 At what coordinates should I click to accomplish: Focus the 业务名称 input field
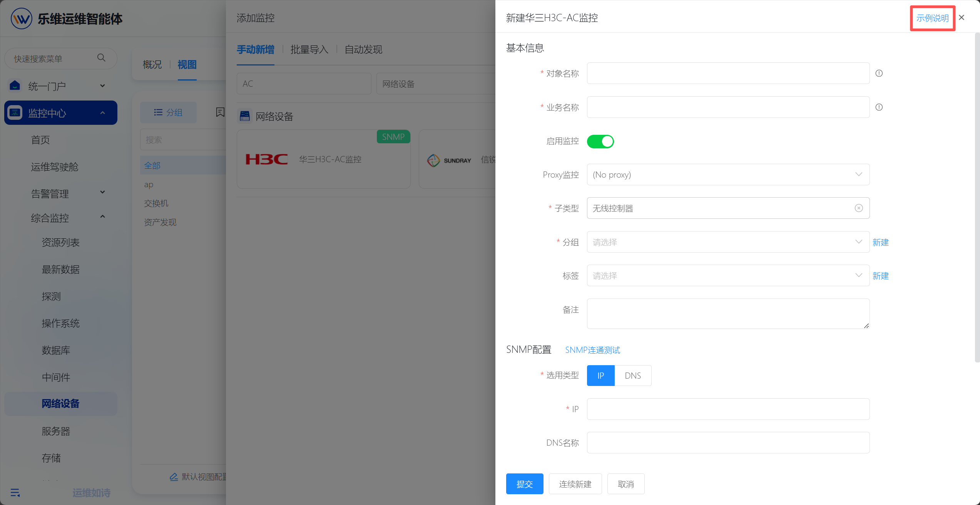click(x=728, y=107)
